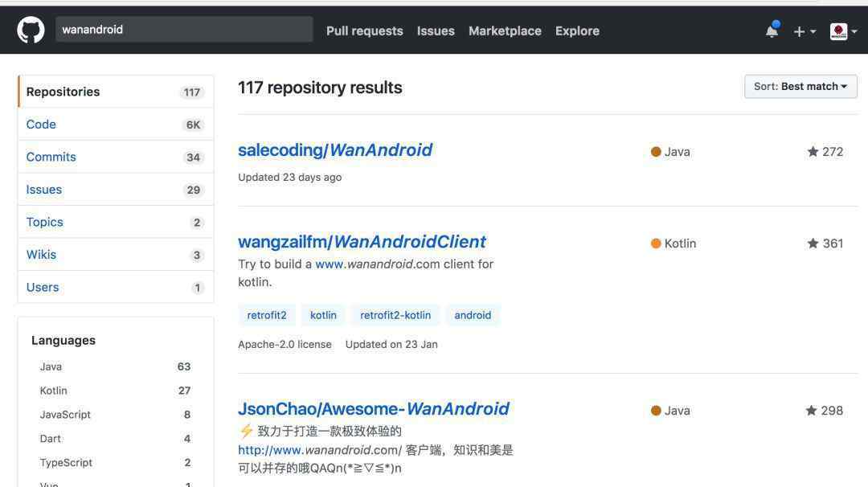
Task: Click the "Updated 23 days ago" text
Action: [x=289, y=177]
